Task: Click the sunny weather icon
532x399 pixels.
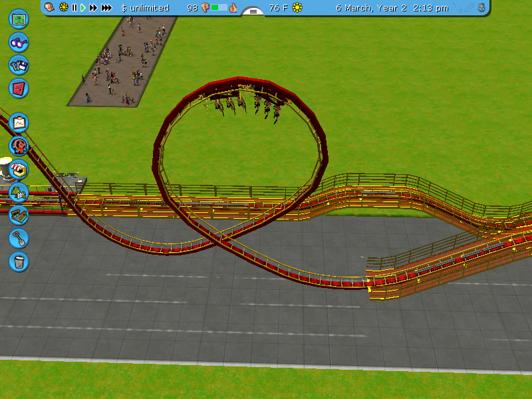Action: pos(297,7)
